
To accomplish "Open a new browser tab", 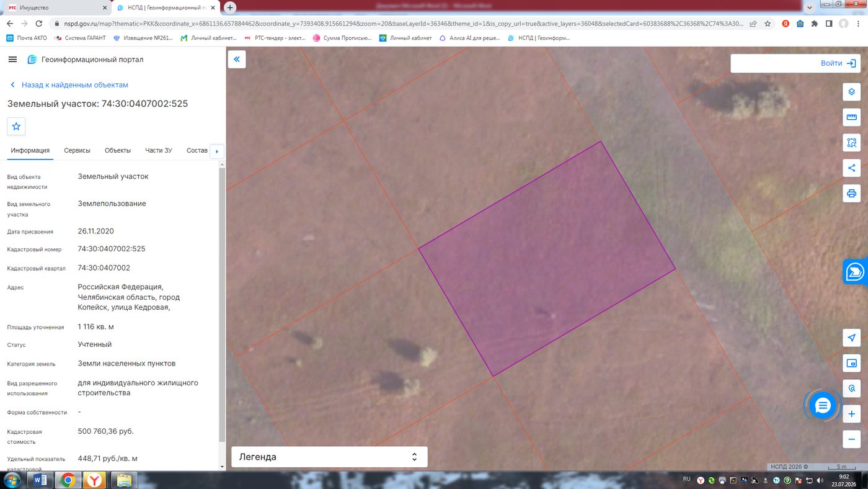I will point(230,7).
